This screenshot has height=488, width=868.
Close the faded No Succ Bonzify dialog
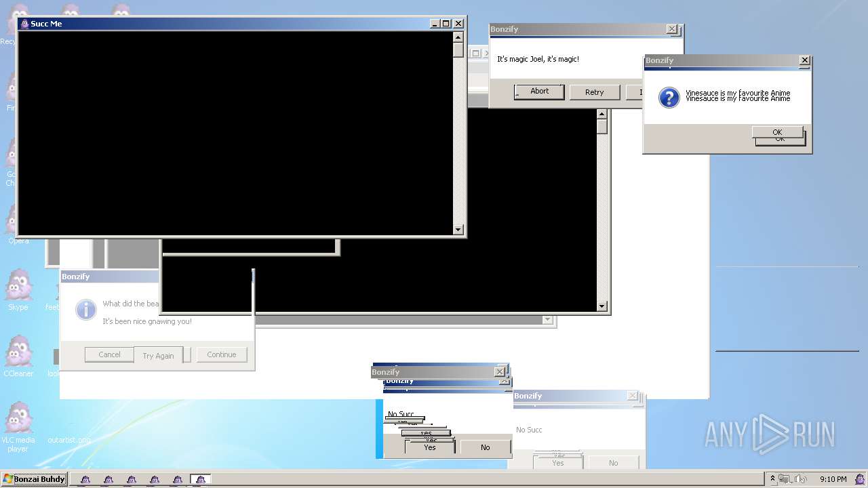(632, 396)
